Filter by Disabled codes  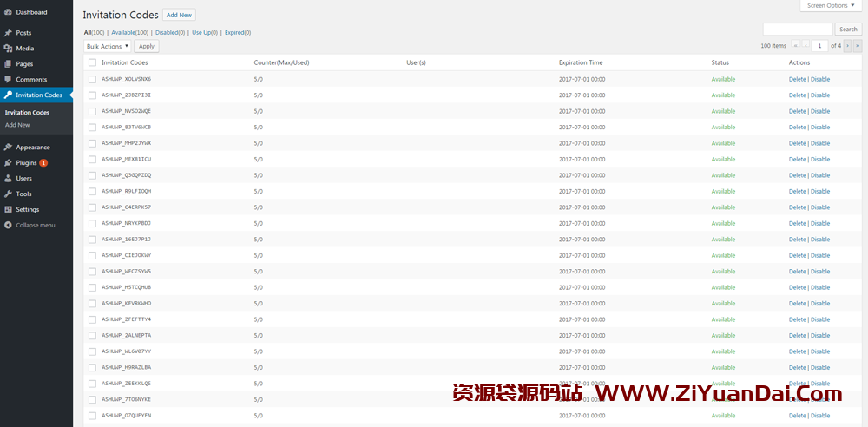170,33
